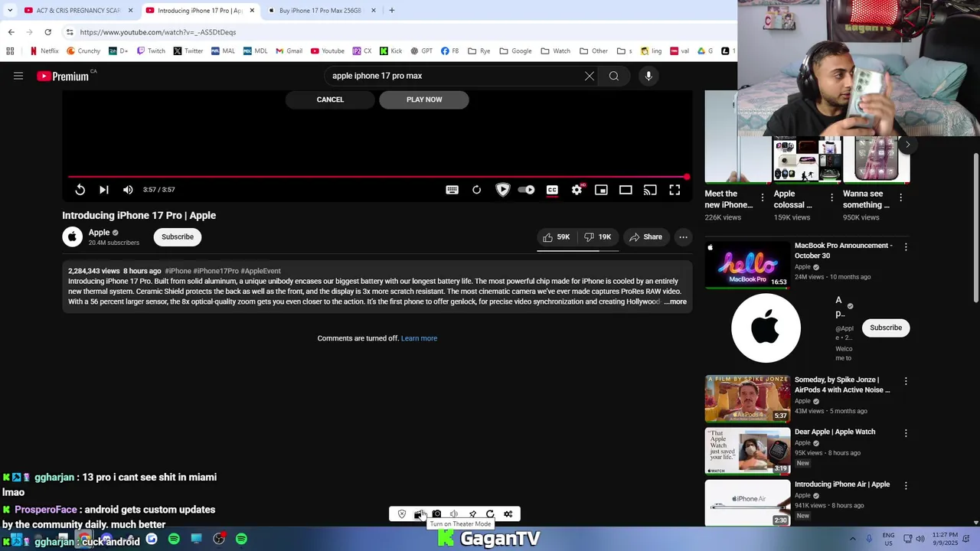Click the shield play icon in the player bar
Image resolution: width=980 pixels, height=551 pixels.
click(x=502, y=190)
